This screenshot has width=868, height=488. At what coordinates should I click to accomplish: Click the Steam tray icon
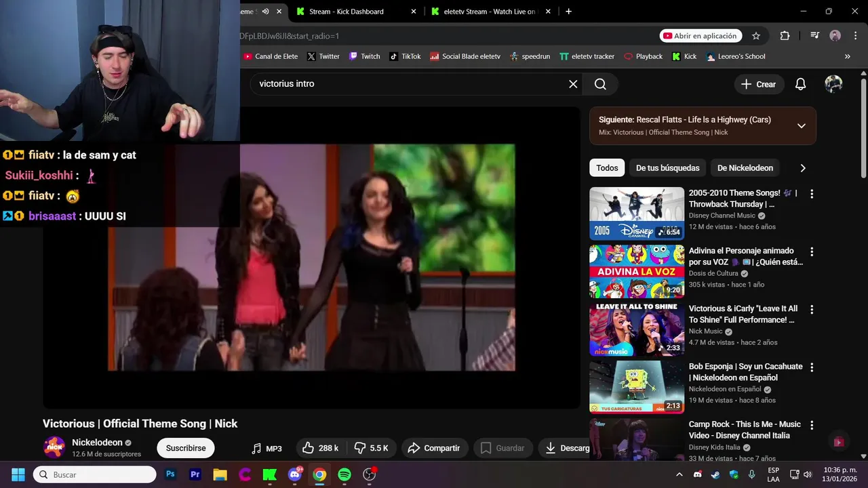[715, 474]
